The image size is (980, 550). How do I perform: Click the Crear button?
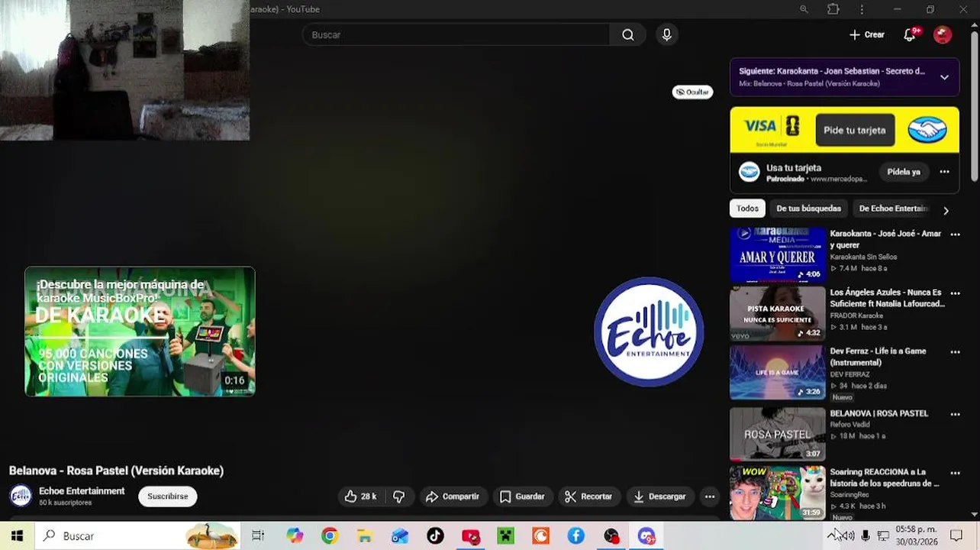[867, 34]
